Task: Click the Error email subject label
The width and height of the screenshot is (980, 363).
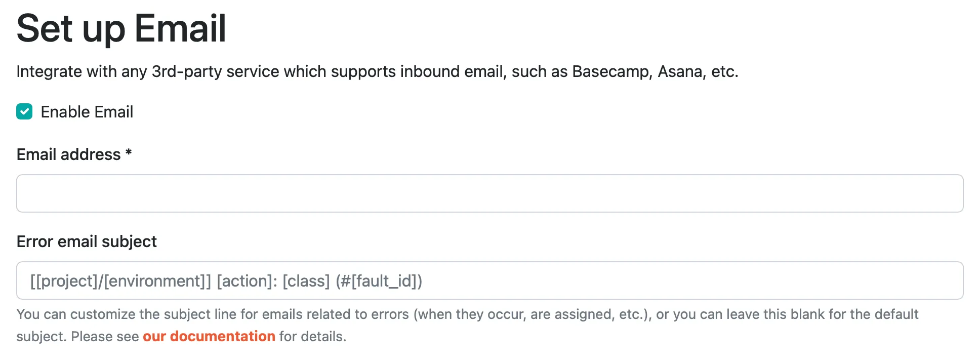Action: [87, 241]
